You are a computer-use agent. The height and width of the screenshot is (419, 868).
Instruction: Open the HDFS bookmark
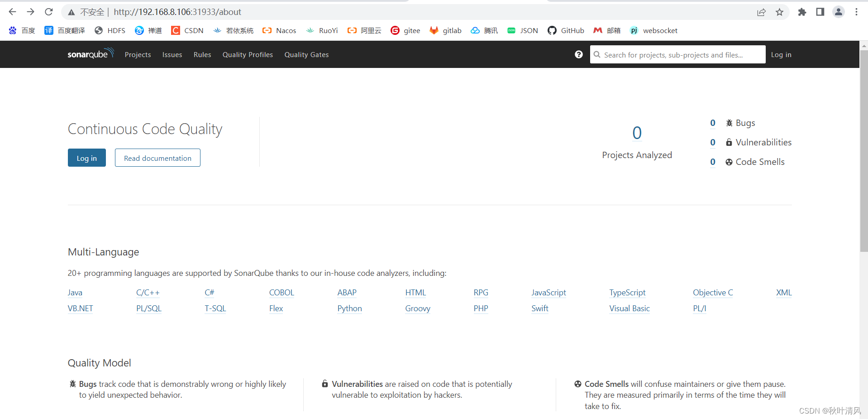110,30
